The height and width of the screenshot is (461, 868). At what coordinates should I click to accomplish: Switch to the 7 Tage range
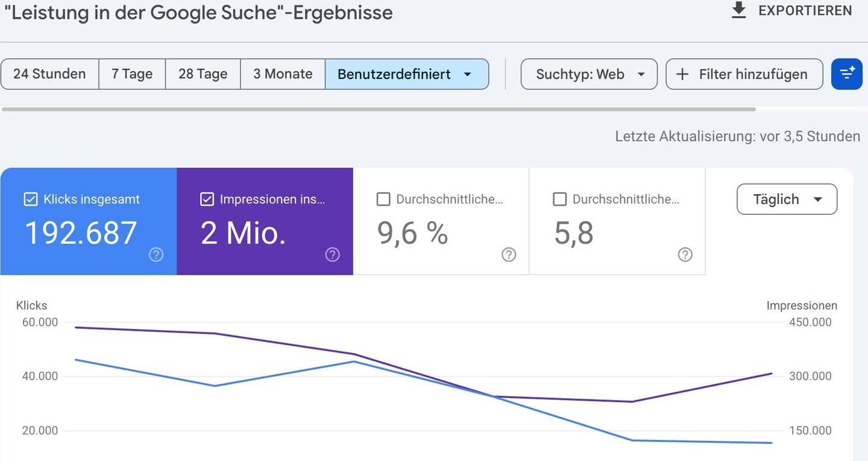(132, 74)
